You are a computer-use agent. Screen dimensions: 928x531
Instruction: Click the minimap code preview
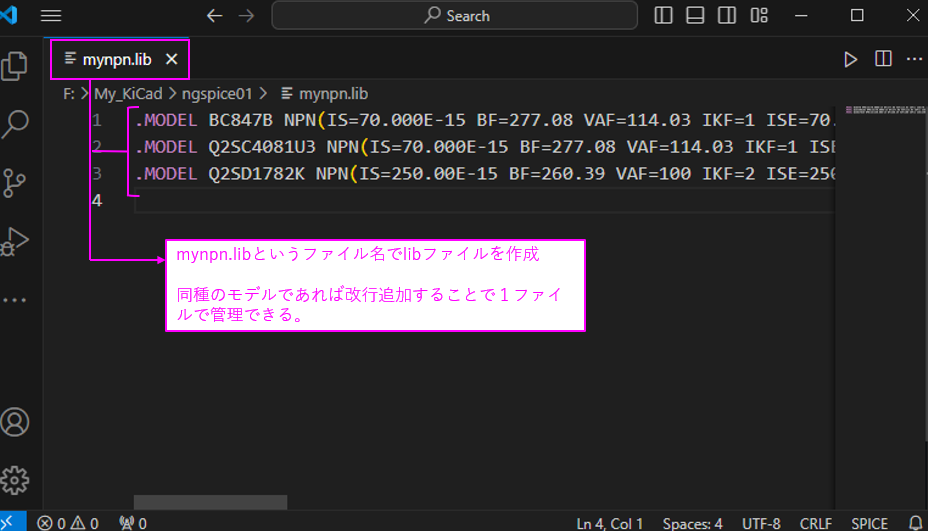[885, 110]
